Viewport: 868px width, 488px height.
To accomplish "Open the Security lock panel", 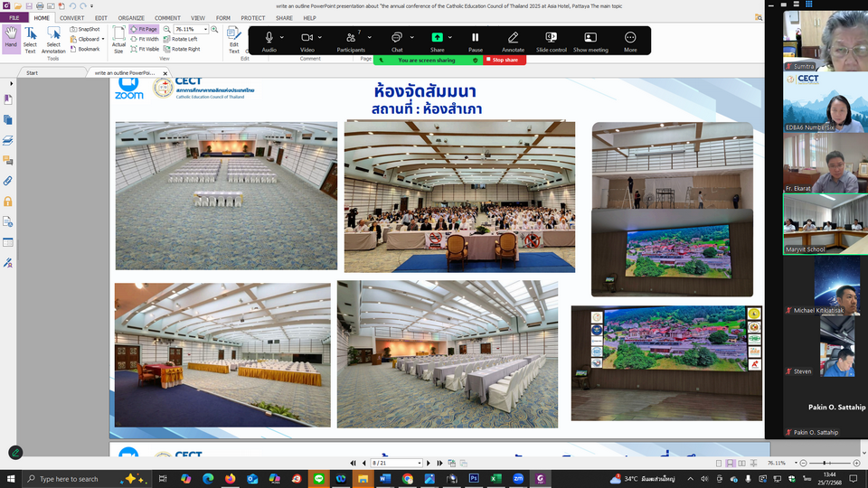I will pyautogui.click(x=8, y=202).
